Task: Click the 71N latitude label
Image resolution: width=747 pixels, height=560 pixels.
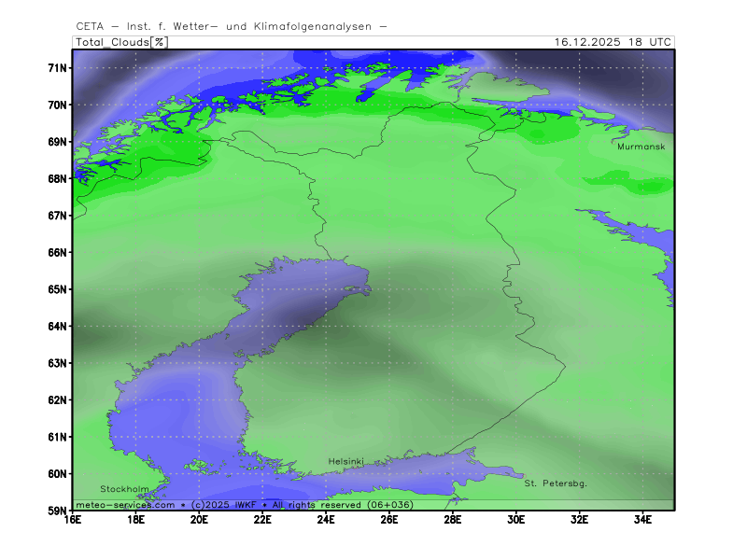Action: point(58,68)
